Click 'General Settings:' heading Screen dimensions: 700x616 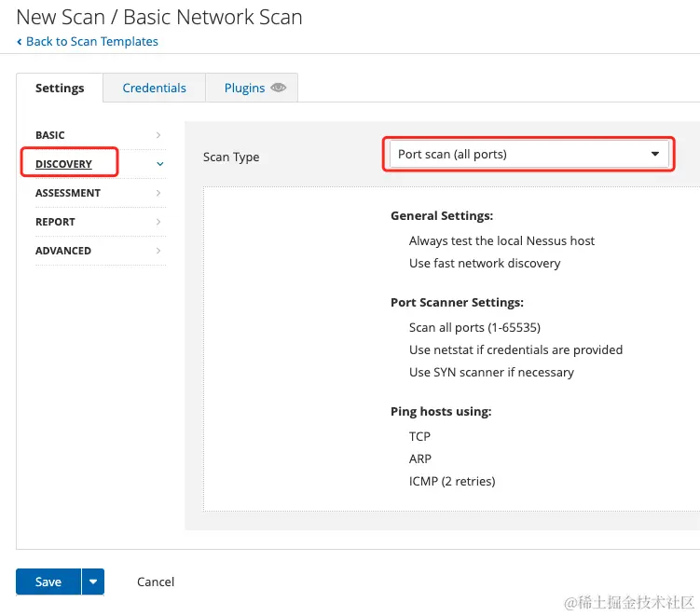(442, 215)
